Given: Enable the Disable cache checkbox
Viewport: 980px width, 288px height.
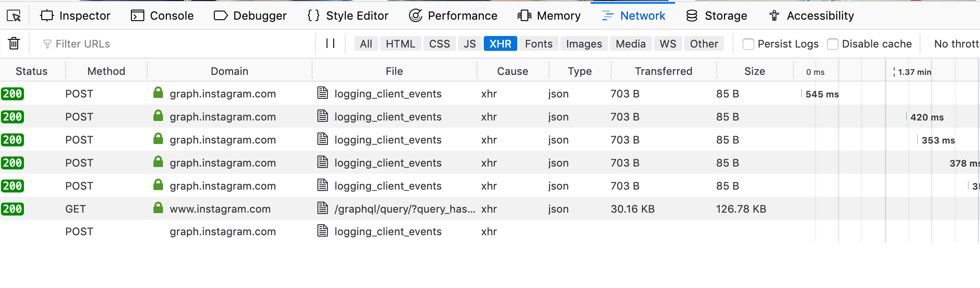Looking at the screenshot, I should click(833, 44).
